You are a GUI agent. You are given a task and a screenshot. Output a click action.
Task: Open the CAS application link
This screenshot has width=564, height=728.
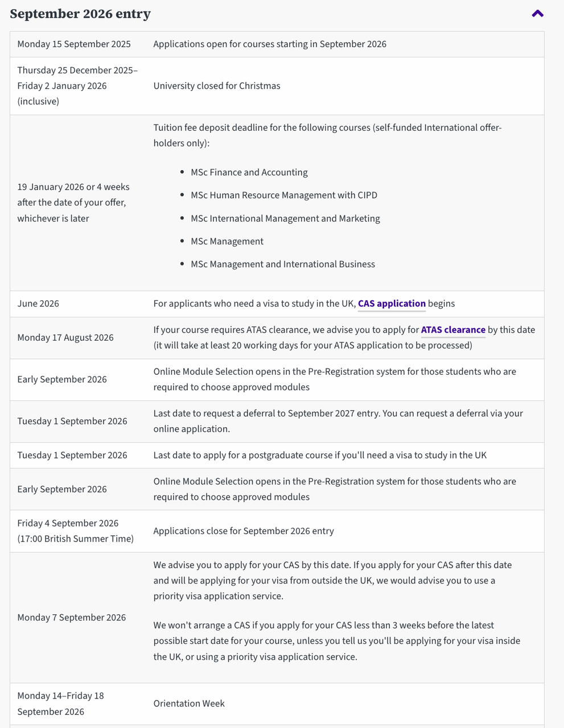[392, 304]
